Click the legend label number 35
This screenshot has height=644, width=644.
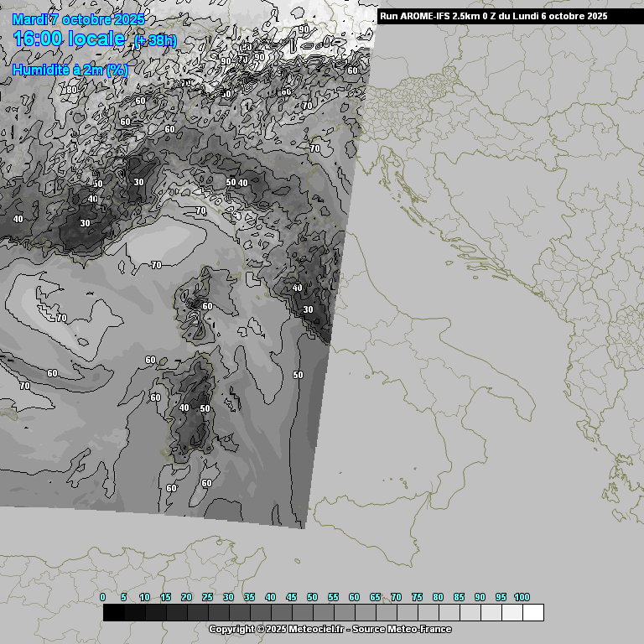pos(249,597)
